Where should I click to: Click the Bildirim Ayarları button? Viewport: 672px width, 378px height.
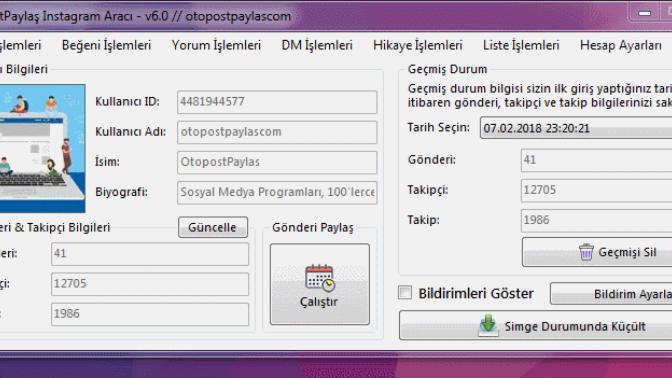click(x=611, y=294)
